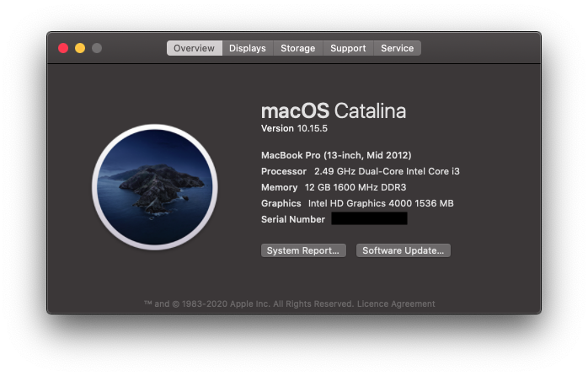588x376 pixels.
Task: Go to the Support tab
Action: coord(348,48)
